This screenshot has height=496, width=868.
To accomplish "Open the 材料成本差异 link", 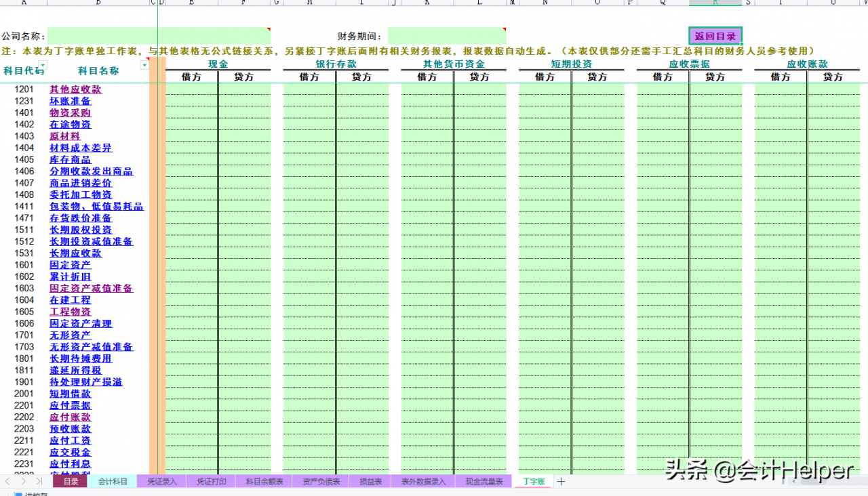I will [81, 148].
